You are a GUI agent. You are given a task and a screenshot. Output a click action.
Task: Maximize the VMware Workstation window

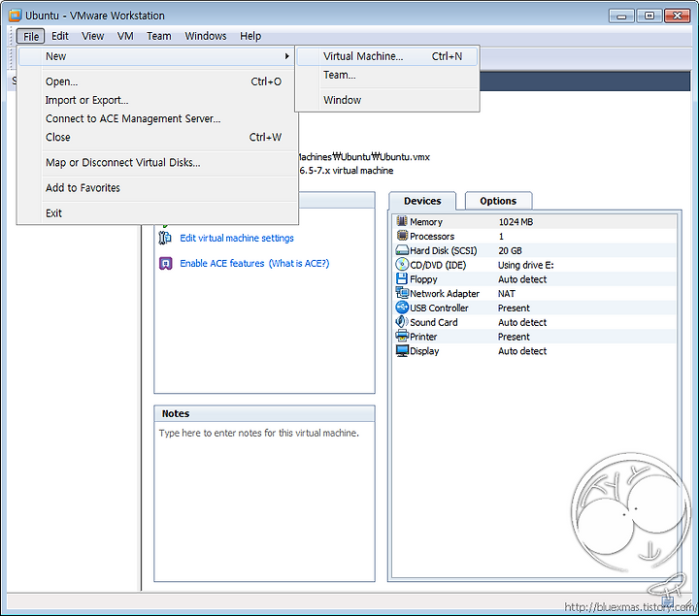[x=649, y=16]
